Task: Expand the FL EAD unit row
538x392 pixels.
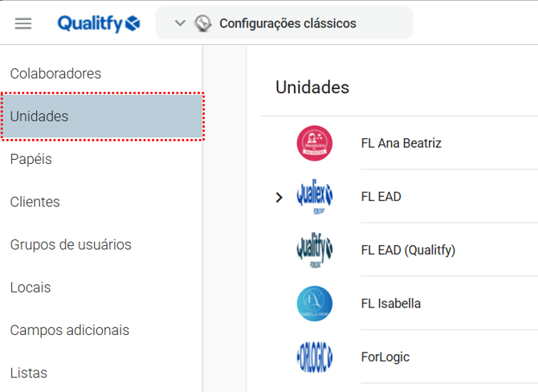Action: click(279, 197)
